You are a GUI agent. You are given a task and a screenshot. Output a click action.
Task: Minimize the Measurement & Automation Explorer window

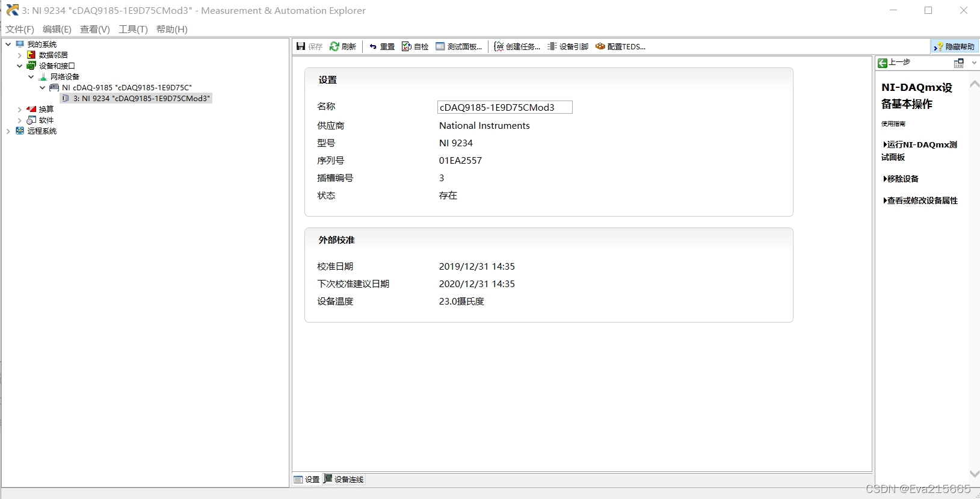tap(893, 10)
